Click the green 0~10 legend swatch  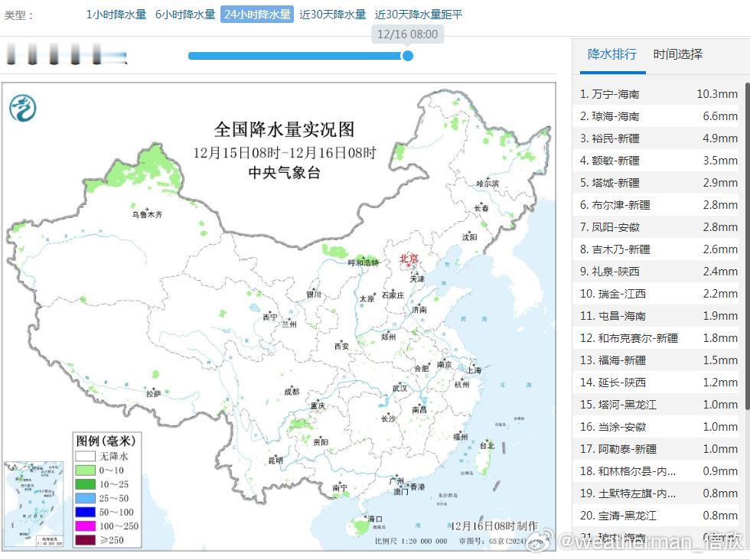pos(87,472)
